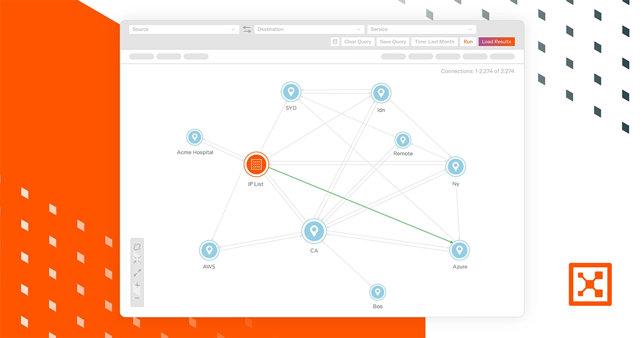Click the Load Results button

[496, 41]
